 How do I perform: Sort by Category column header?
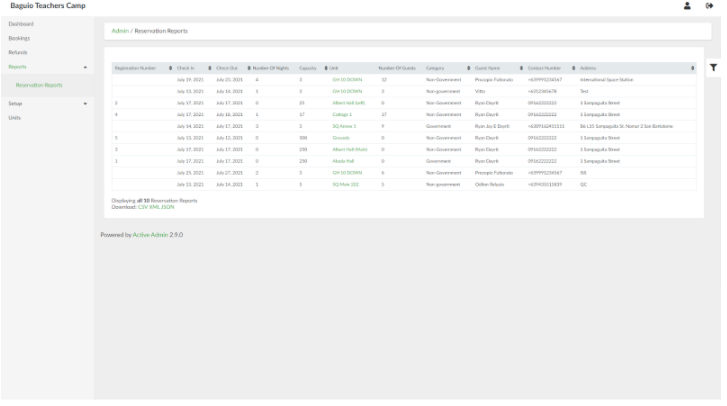point(435,68)
